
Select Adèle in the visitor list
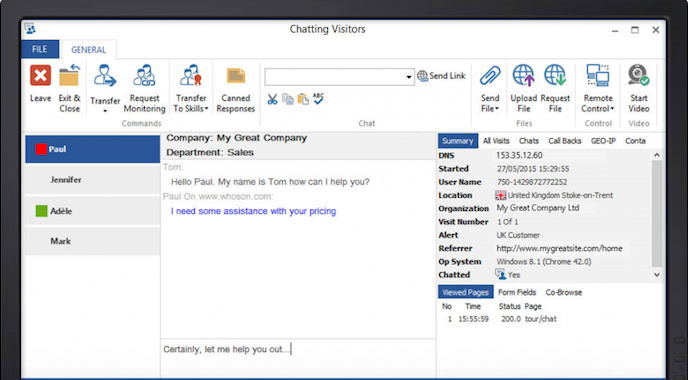click(93, 211)
